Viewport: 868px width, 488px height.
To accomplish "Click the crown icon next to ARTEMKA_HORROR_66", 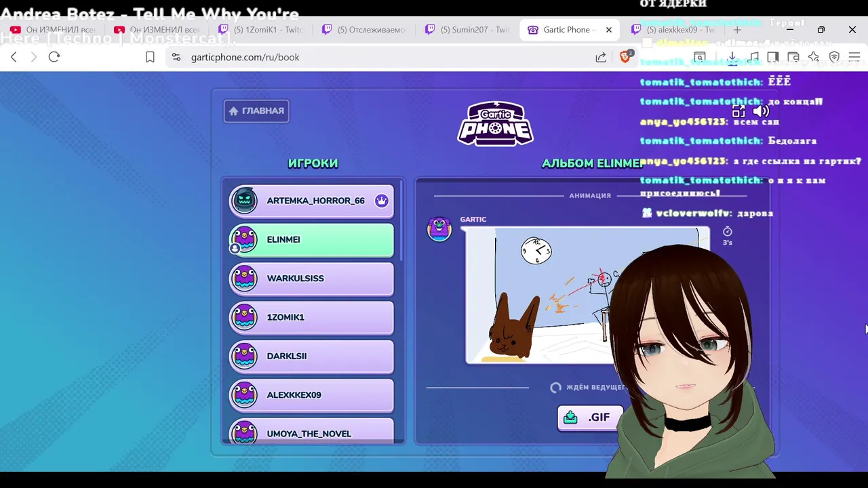I will tap(381, 201).
